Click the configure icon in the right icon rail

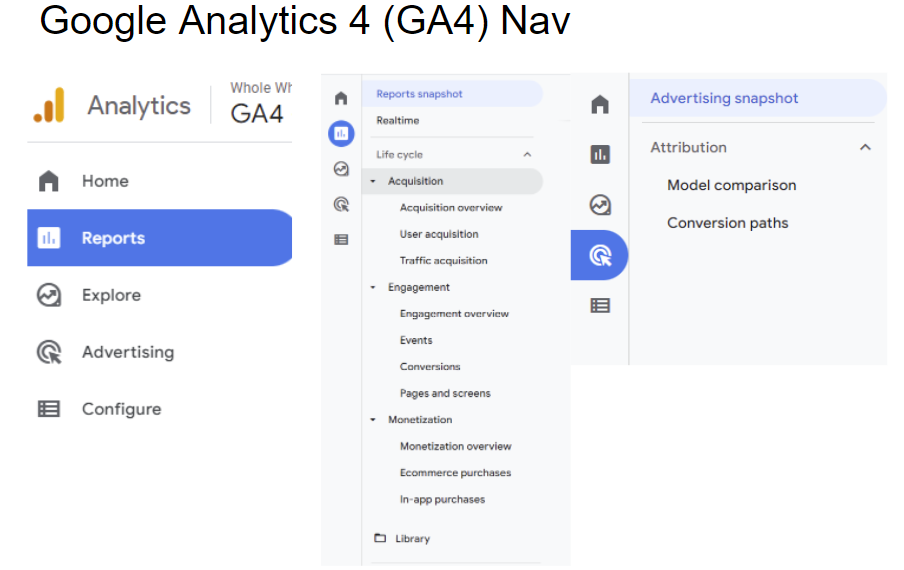(600, 305)
